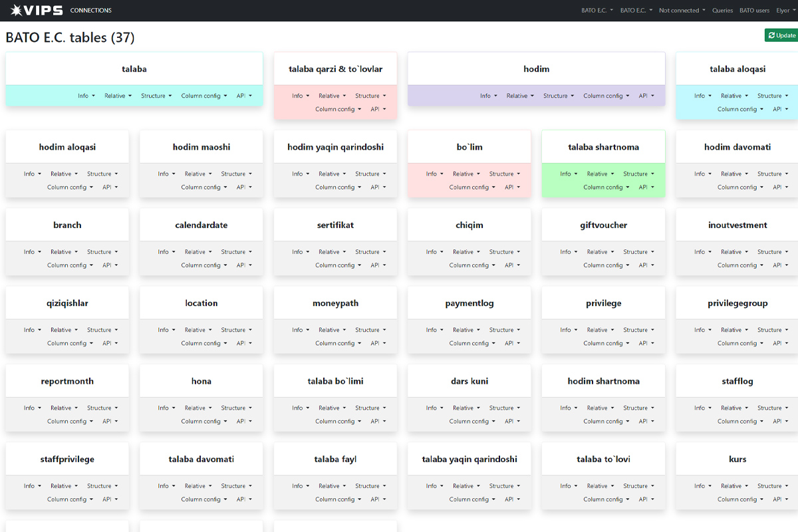Expand the Elyor user dropdown
Screen dimensions: 798x532
785,11
